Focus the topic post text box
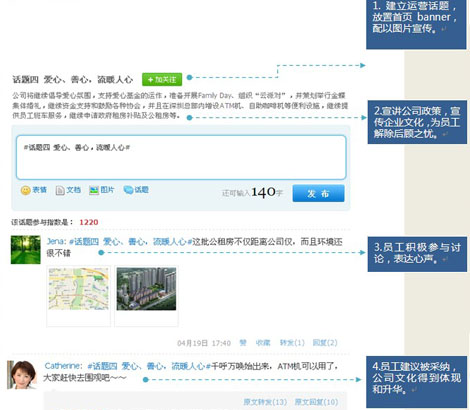This screenshot has height=410, width=470. [x=181, y=157]
